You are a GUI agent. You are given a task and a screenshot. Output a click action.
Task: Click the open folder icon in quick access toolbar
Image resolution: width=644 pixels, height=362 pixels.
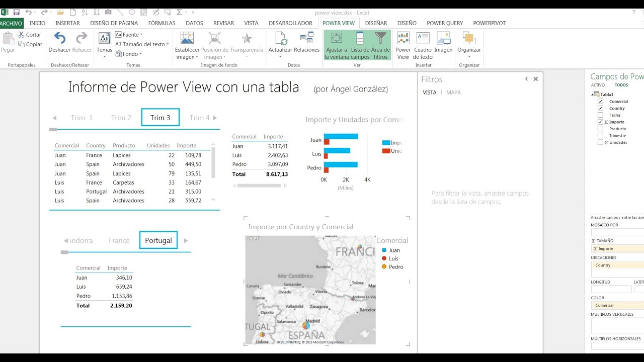(60, 12)
